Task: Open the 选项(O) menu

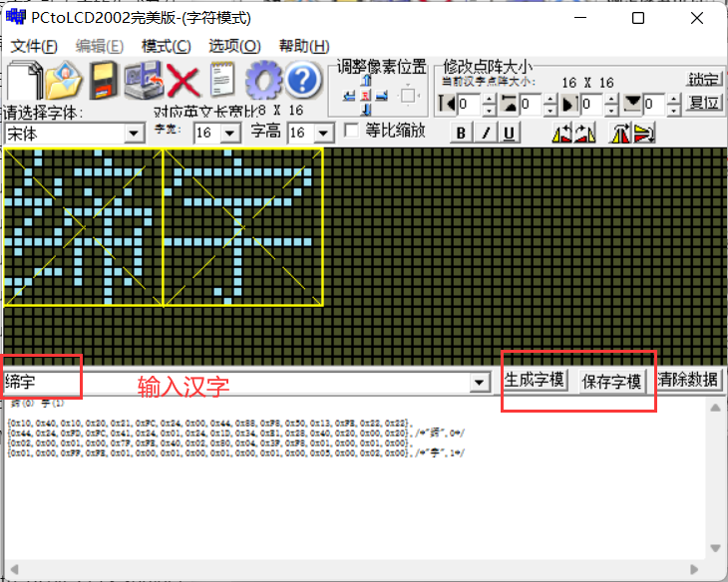Action: point(234,46)
